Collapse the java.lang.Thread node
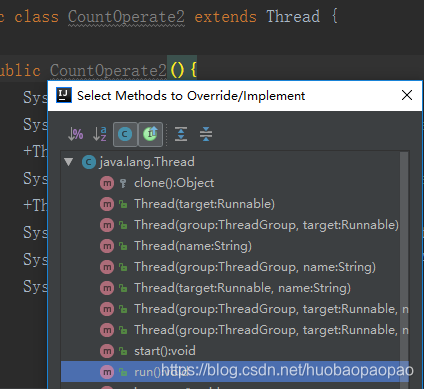Screen dimensions: 424x389 [69, 162]
